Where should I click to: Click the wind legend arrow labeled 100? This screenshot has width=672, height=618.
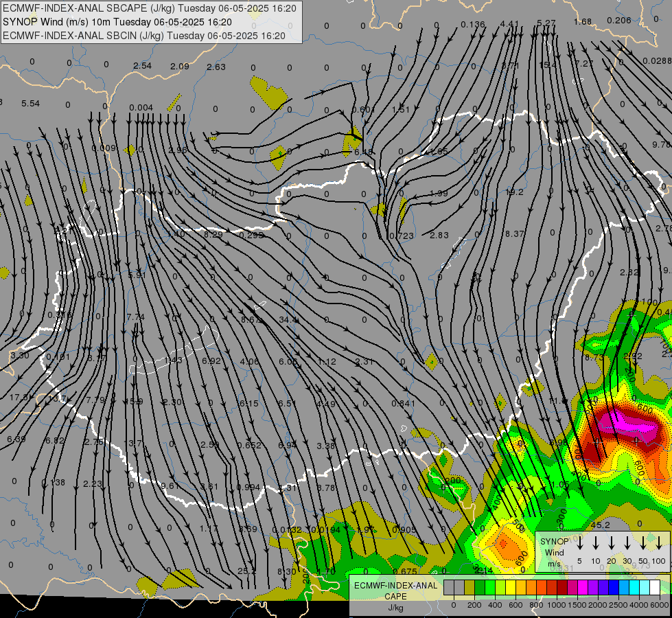point(659,543)
